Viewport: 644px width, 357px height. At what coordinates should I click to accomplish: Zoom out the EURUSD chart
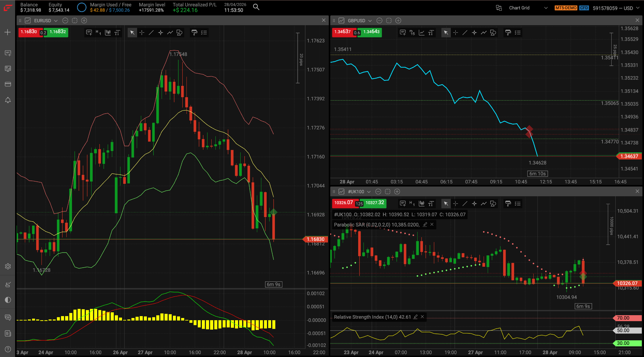tap(65, 20)
